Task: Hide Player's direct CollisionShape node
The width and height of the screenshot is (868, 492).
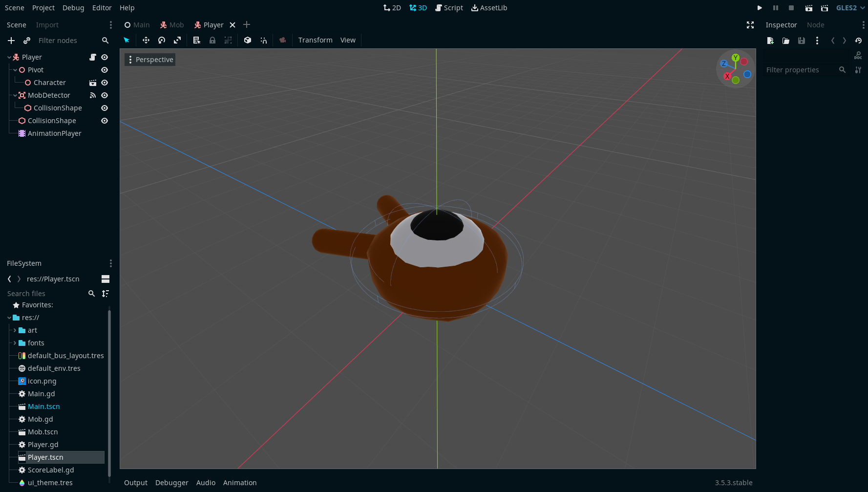Action: 105,121
